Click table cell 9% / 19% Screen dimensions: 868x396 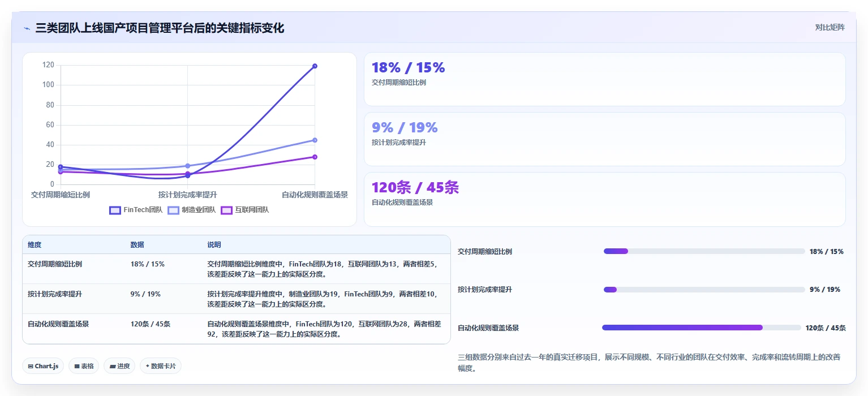coord(145,294)
